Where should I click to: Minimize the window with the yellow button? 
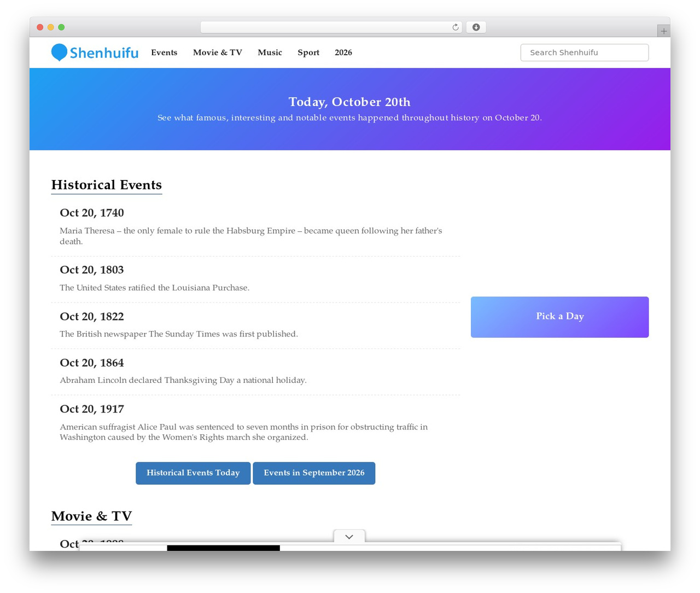pyautogui.click(x=51, y=27)
